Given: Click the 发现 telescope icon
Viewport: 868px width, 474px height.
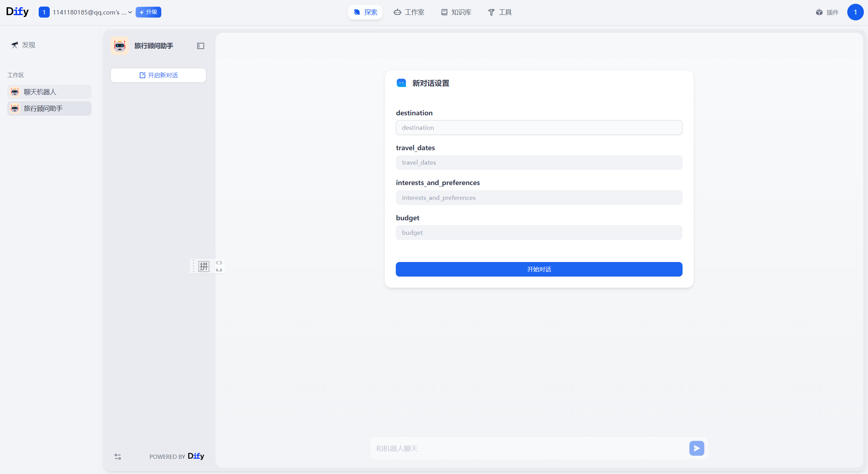Looking at the screenshot, I should 15,45.
